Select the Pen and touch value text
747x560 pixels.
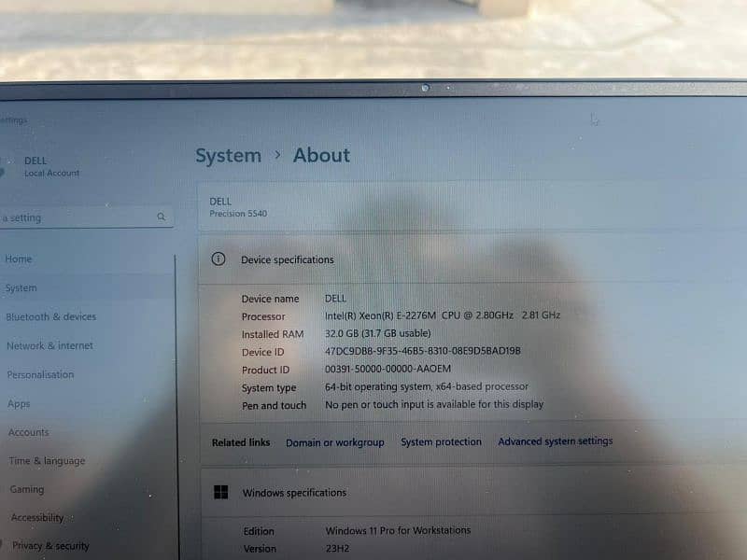pyautogui.click(x=434, y=404)
